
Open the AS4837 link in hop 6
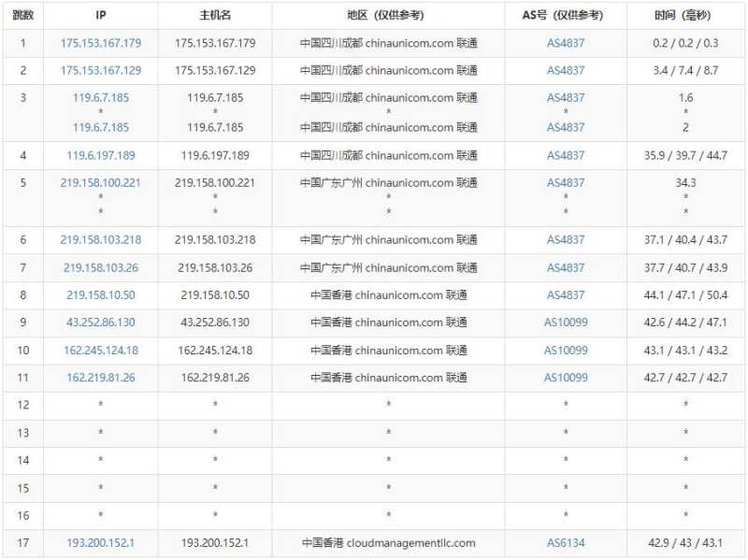click(x=566, y=239)
